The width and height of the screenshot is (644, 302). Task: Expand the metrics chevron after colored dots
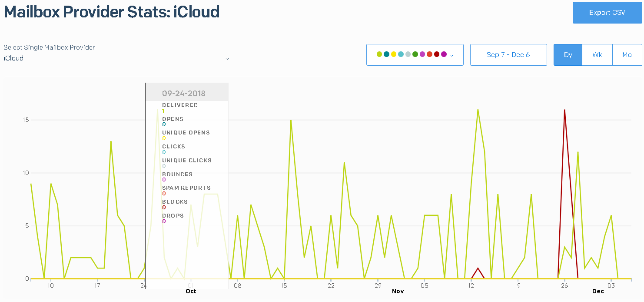pyautogui.click(x=451, y=55)
